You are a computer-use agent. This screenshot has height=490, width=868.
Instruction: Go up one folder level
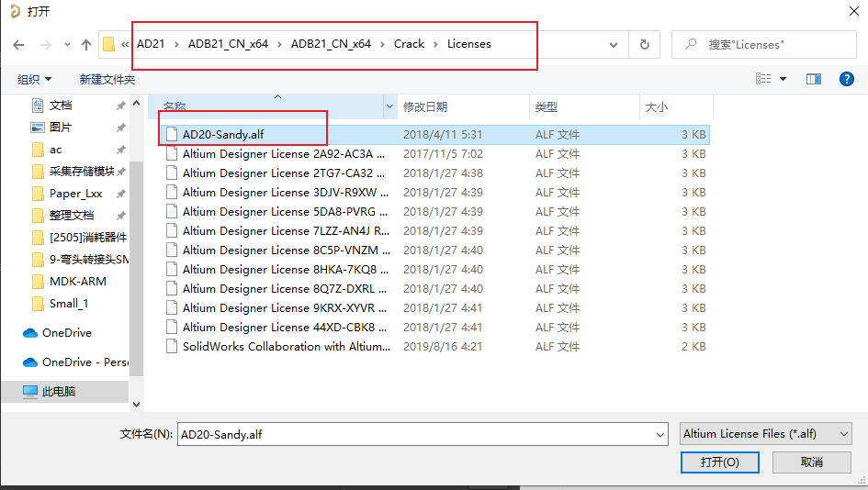tap(85, 45)
